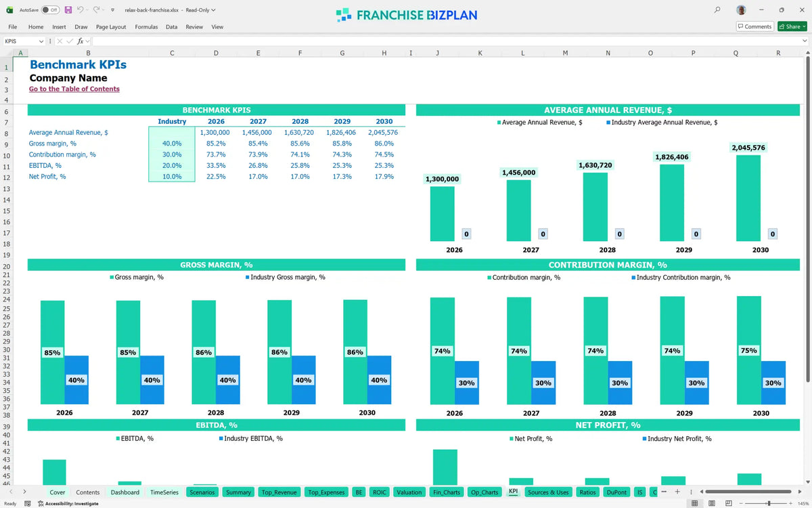Switch to the Scenarios sheet tab
Screen dimensions: 812x508
(202, 492)
